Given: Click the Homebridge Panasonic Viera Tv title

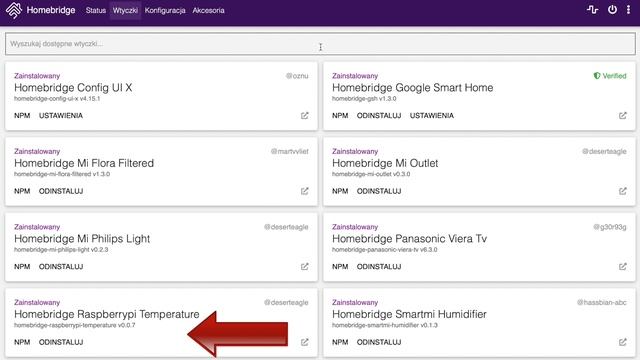Looking at the screenshot, I should (x=409, y=239).
